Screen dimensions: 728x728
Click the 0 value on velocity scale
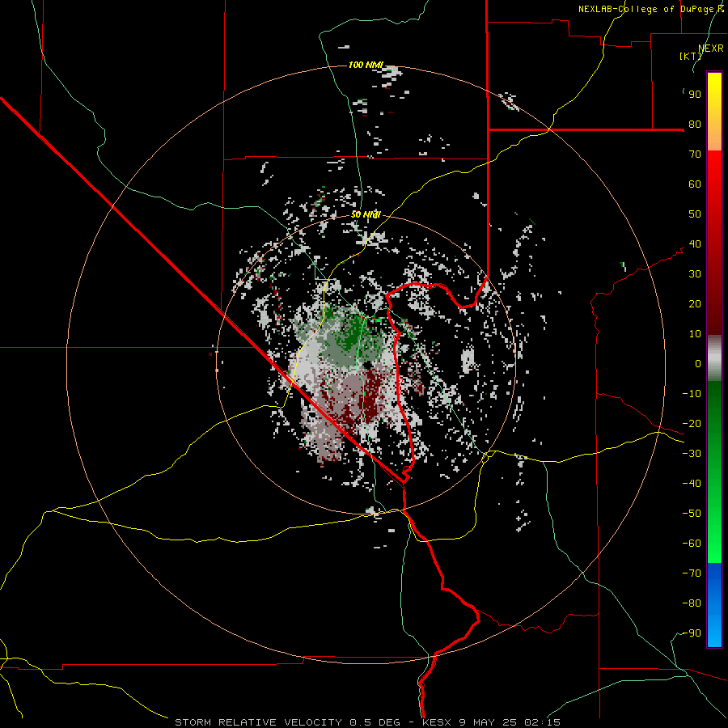coord(698,363)
